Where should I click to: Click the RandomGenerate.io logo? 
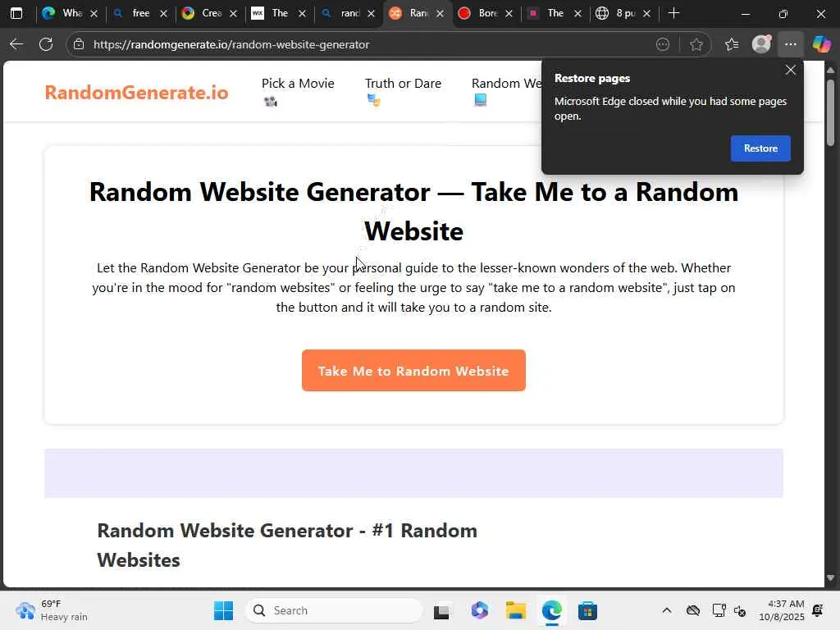(x=137, y=92)
